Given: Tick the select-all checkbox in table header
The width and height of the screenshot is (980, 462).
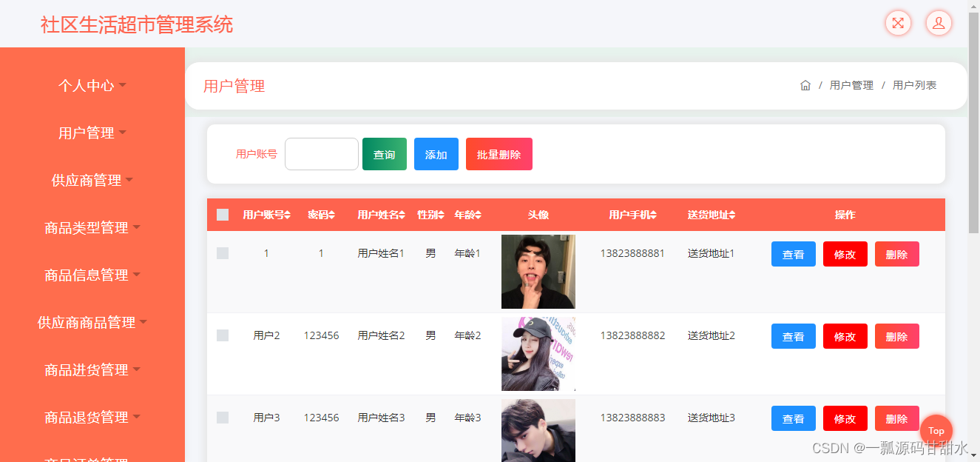Looking at the screenshot, I should tap(223, 215).
